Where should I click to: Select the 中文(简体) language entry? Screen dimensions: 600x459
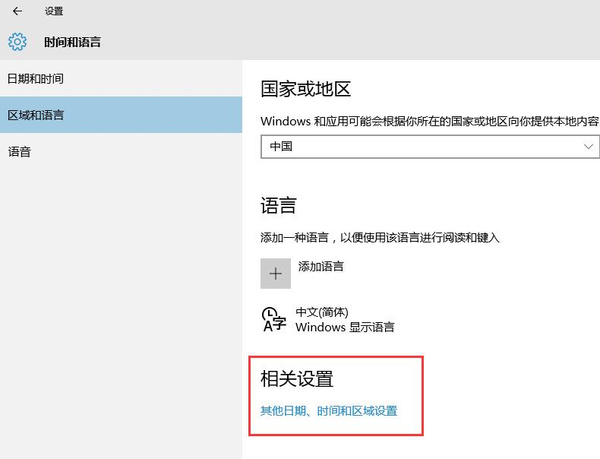[344, 319]
